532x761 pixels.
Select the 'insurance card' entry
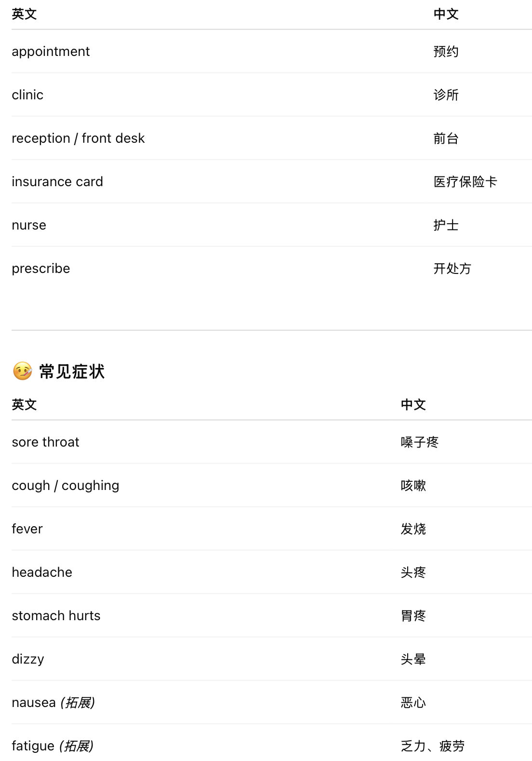pyautogui.click(x=57, y=182)
